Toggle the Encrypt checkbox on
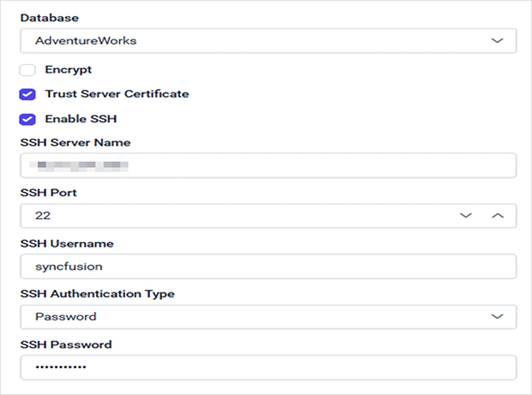The width and height of the screenshot is (532, 395). (27, 70)
